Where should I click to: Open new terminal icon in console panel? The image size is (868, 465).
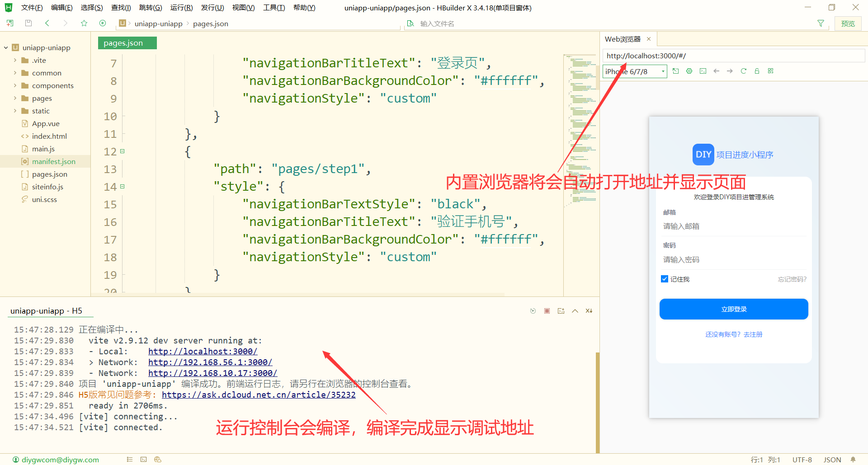(561, 311)
